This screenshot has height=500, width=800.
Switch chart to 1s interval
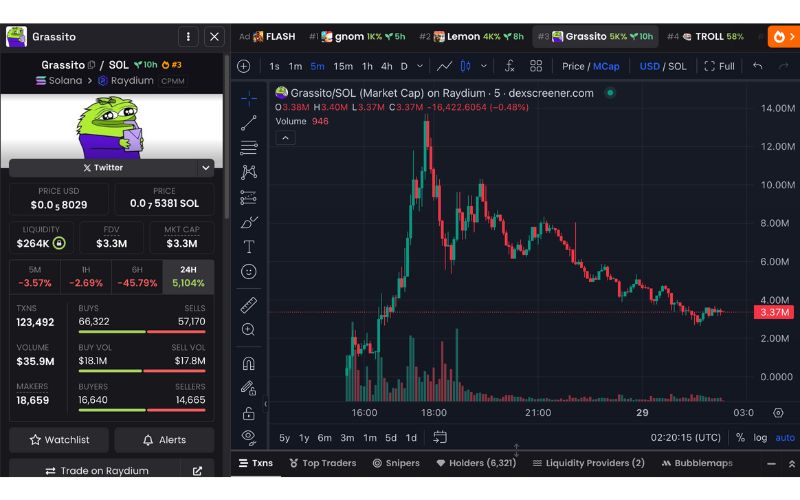click(x=274, y=66)
